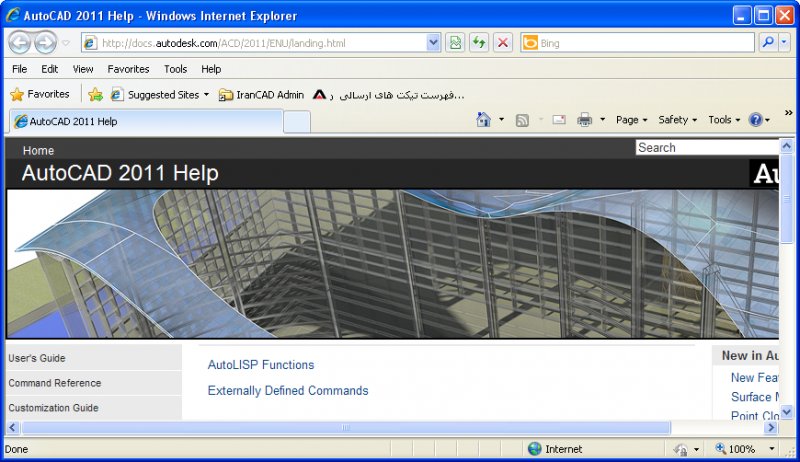The width and height of the screenshot is (800, 462).
Task: Click the building banner image
Action: coord(392,264)
